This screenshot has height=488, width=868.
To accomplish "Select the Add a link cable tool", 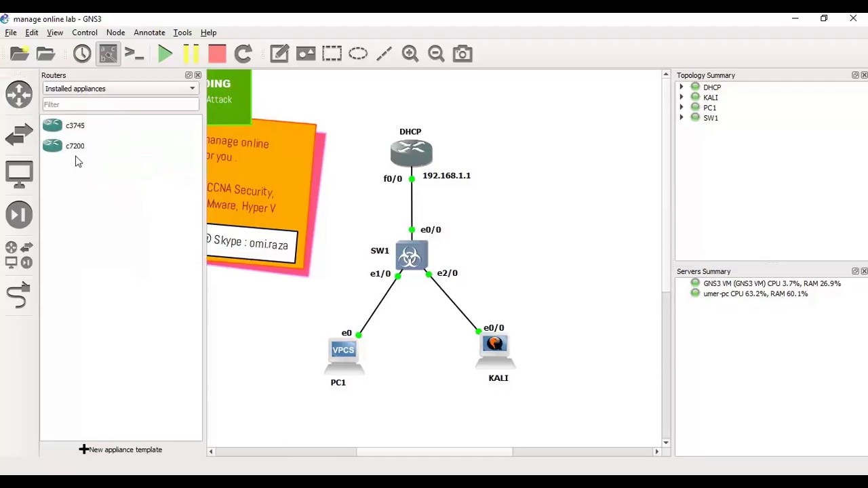I will pyautogui.click(x=19, y=296).
